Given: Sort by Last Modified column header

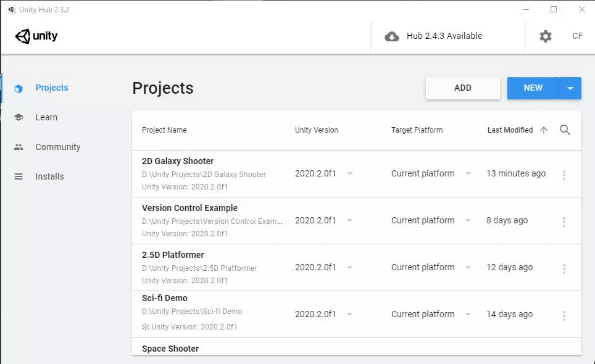Looking at the screenshot, I should [x=510, y=130].
